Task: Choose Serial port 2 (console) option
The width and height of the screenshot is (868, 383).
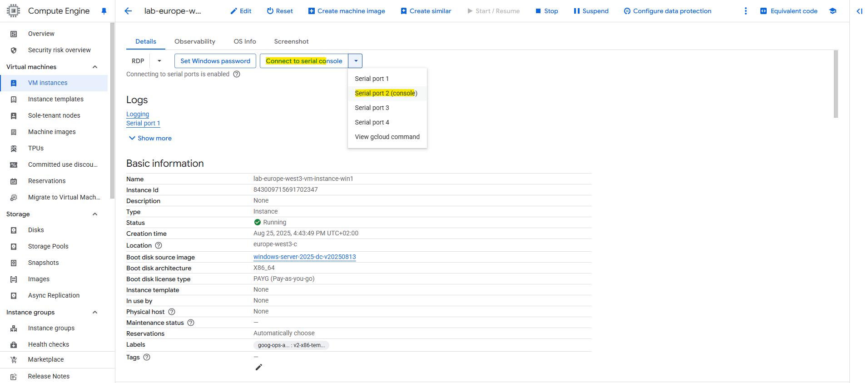Action: tap(387, 93)
